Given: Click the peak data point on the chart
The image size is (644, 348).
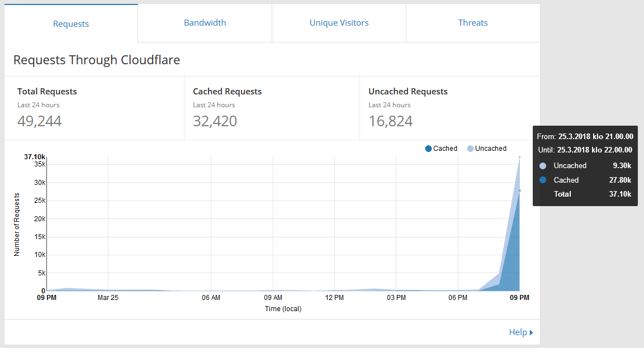Looking at the screenshot, I should (519, 157).
